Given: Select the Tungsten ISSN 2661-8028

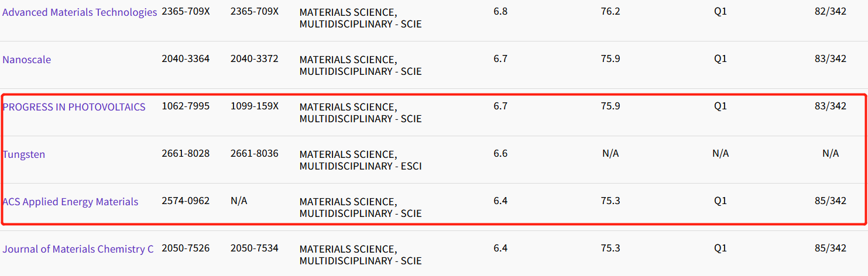Looking at the screenshot, I should click(186, 154).
